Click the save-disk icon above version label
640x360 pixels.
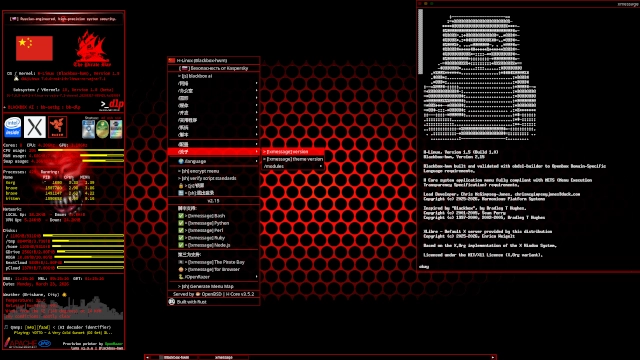pos(181,193)
